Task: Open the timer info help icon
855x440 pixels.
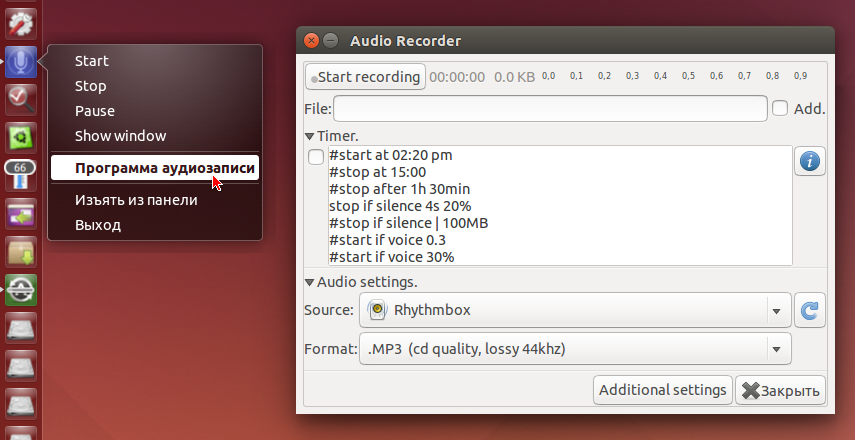Action: click(810, 161)
